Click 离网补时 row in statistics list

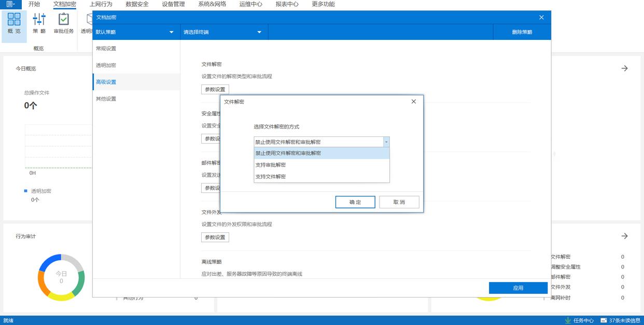click(x=587, y=298)
